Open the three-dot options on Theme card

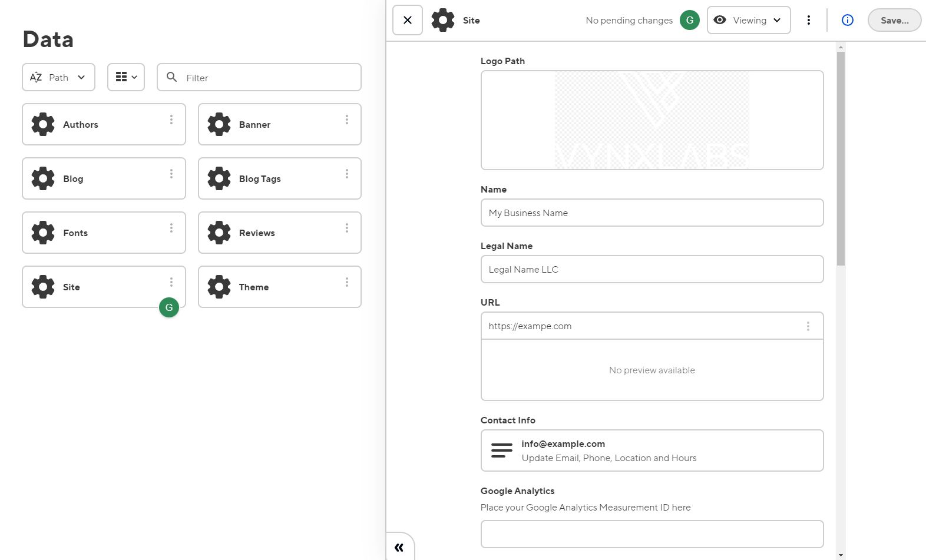[347, 282]
